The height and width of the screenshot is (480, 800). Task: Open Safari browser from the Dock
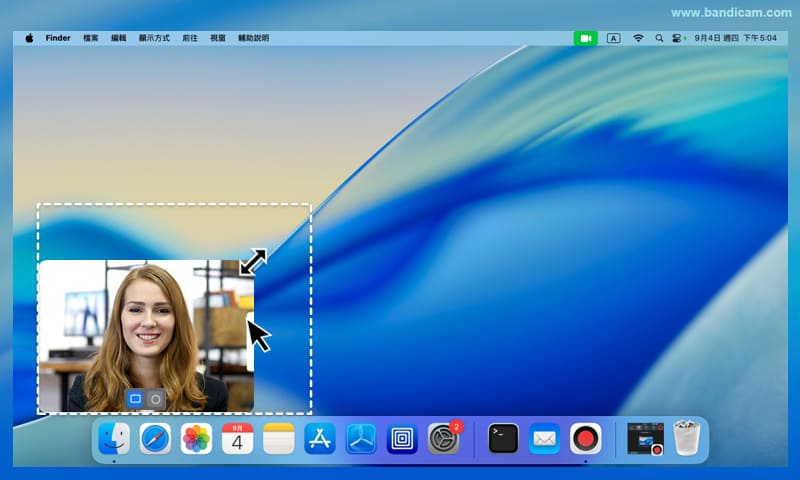(155, 439)
